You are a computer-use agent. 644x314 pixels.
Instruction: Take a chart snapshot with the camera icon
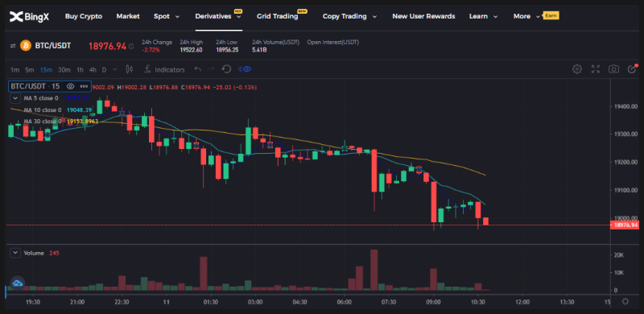click(x=613, y=69)
